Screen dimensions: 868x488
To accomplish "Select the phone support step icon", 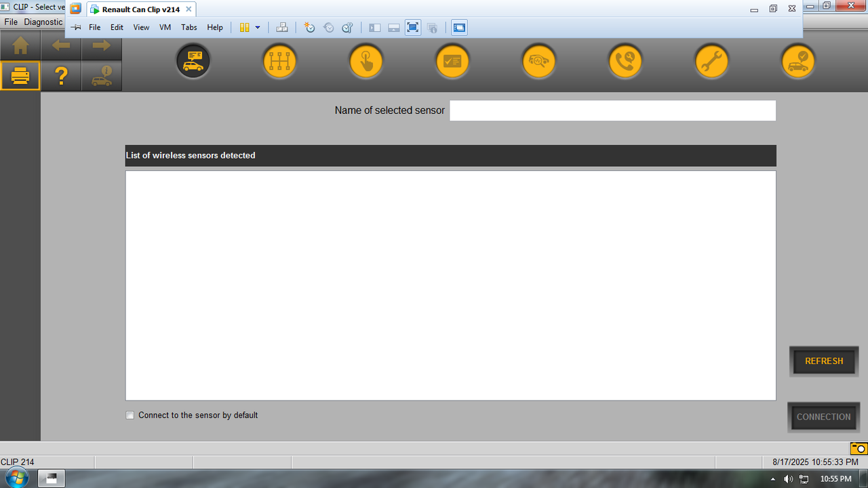I will pyautogui.click(x=625, y=61).
